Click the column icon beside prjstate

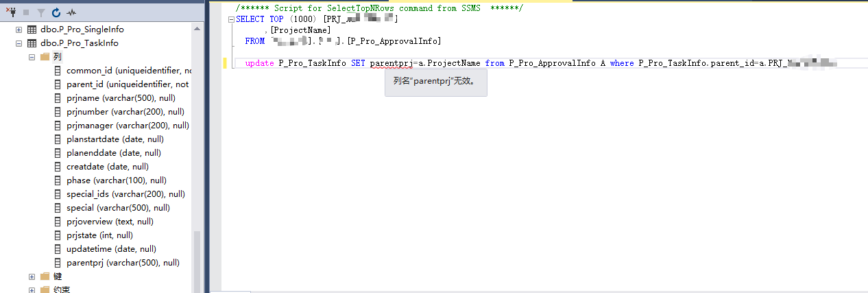click(58, 235)
